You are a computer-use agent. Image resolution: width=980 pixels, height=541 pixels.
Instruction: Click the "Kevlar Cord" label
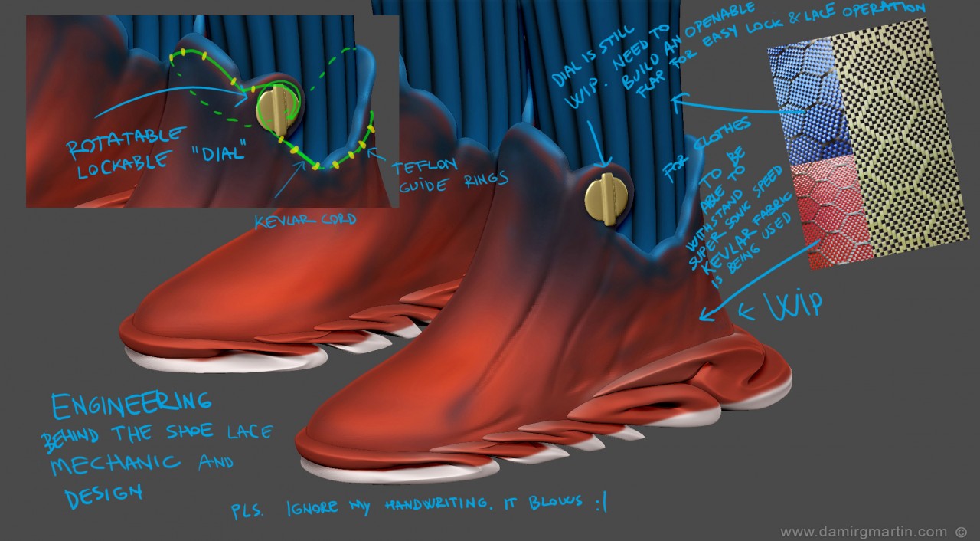(x=306, y=220)
